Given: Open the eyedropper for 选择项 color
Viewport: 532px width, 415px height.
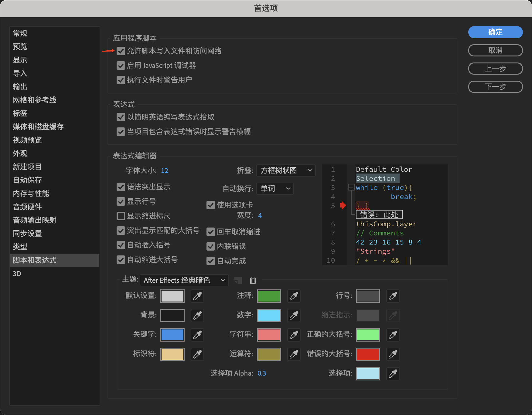Looking at the screenshot, I should click(392, 374).
